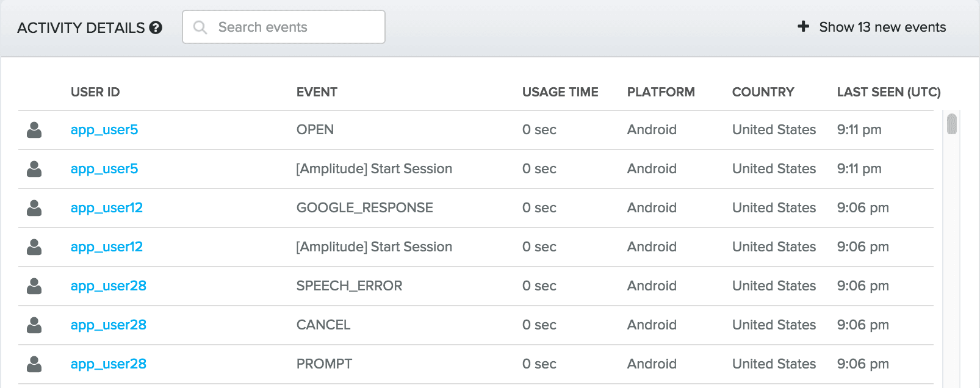This screenshot has width=980, height=388.
Task: Click the EVENT column header
Action: tap(317, 92)
